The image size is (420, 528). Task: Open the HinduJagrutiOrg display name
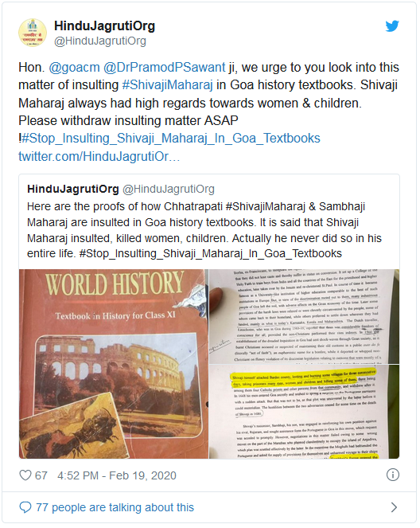click(104, 26)
